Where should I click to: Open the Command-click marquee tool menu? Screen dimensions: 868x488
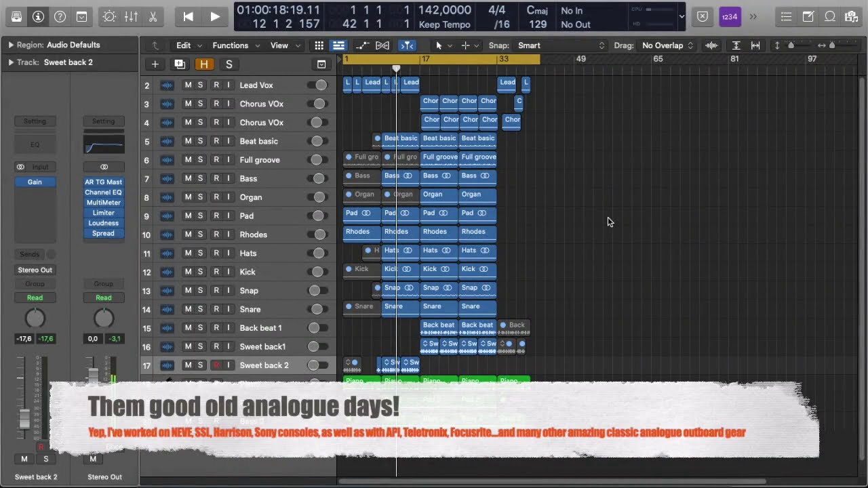pyautogui.click(x=469, y=45)
